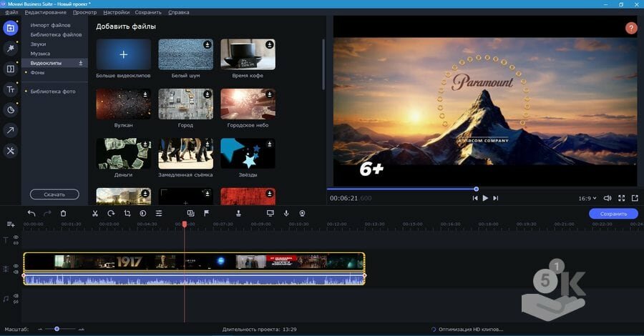This screenshot has height=336, width=644.
Task: Skip to next frame
Action: click(x=496, y=198)
